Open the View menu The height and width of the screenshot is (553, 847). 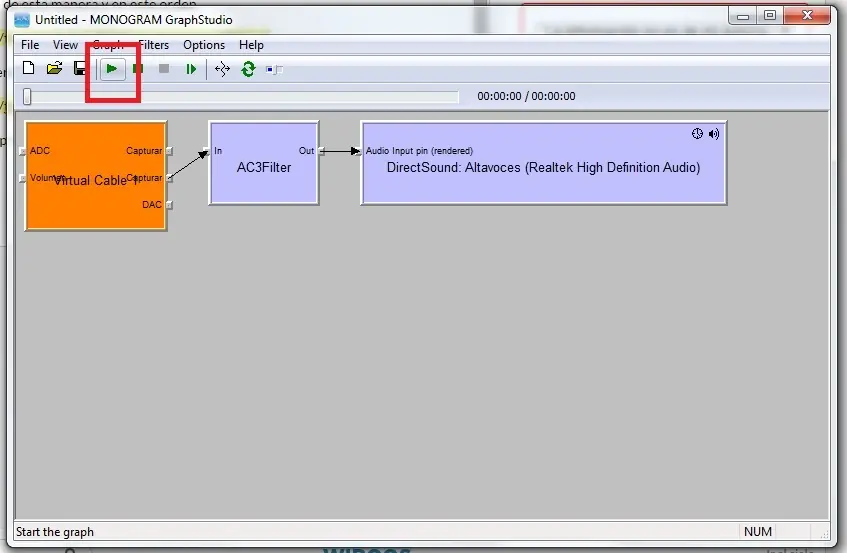click(x=65, y=45)
